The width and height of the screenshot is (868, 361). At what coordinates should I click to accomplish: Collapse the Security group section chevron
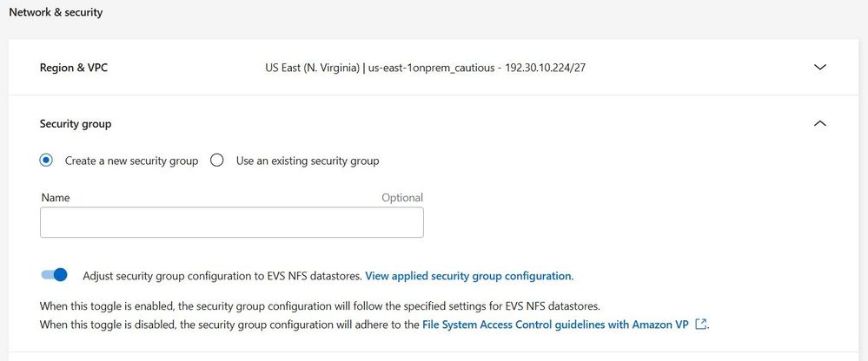click(819, 124)
